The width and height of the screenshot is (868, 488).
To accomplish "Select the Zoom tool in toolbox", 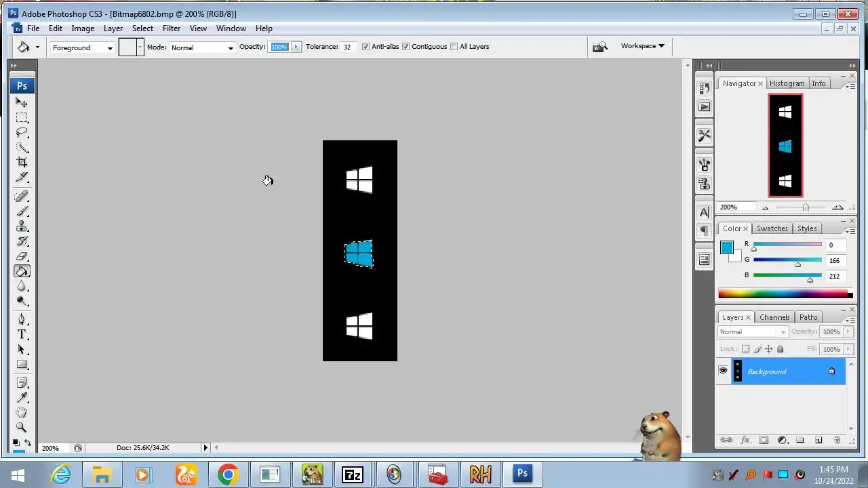I will [x=22, y=428].
